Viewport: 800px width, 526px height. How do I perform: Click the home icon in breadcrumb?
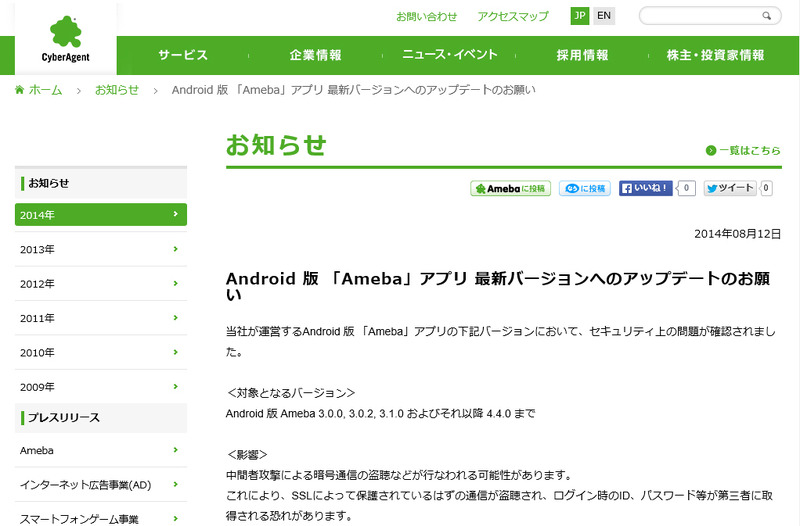pyautogui.click(x=20, y=90)
